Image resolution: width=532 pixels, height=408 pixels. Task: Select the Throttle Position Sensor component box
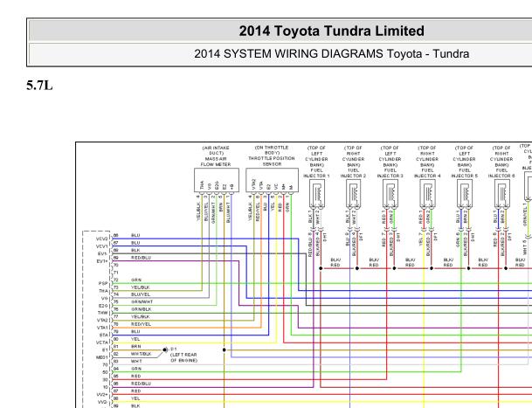pos(272,180)
